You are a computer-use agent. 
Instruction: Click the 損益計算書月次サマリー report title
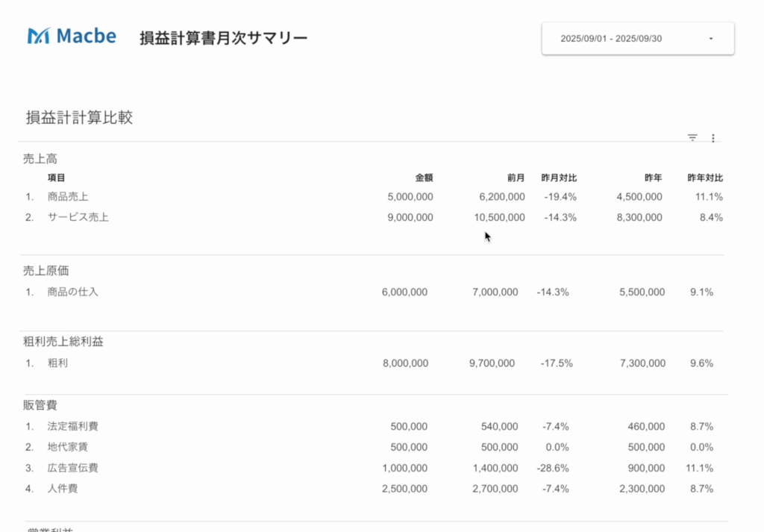click(223, 38)
